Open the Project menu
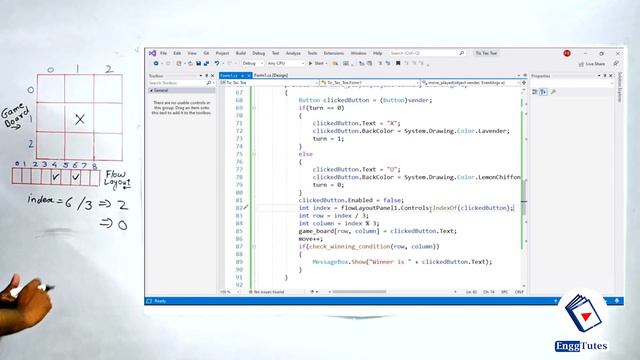 (x=222, y=53)
